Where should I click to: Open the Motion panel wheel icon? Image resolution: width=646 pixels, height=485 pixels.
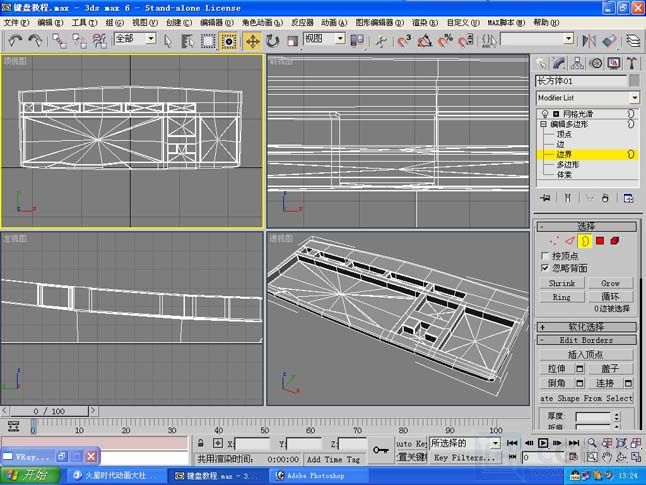pyautogui.click(x=594, y=62)
